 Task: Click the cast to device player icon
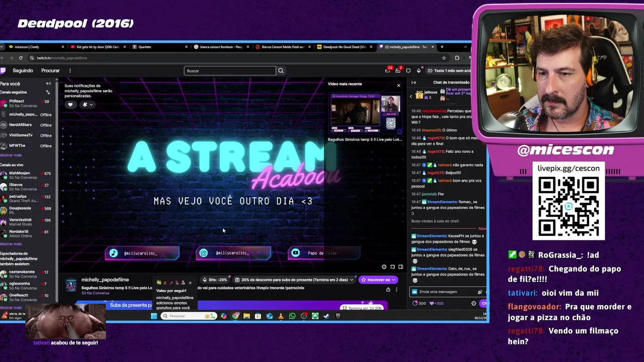(392, 267)
